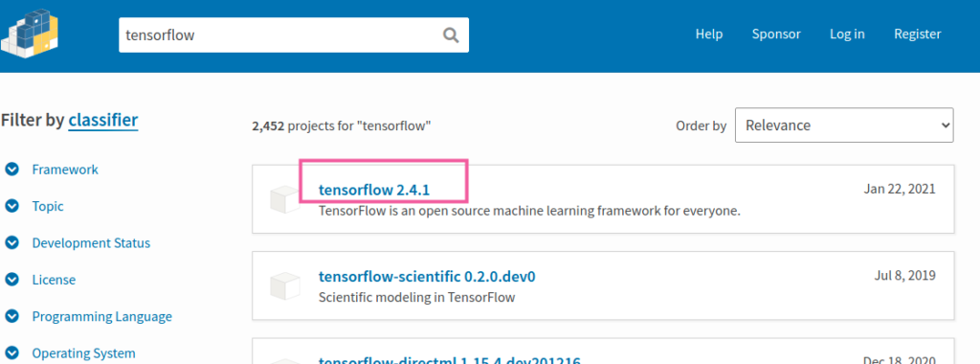The image size is (980, 364).
Task: Open the tensorflow 2.4.1 project link
Action: pyautogui.click(x=374, y=190)
